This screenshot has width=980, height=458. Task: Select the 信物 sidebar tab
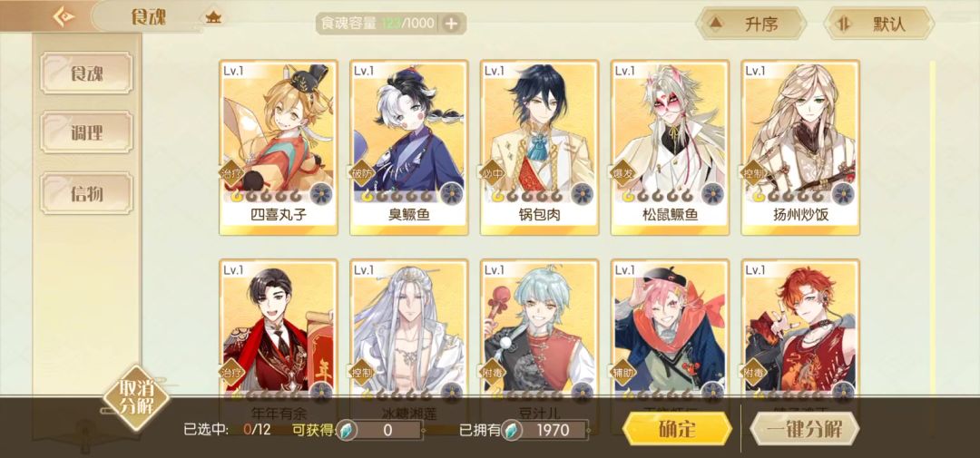(87, 193)
